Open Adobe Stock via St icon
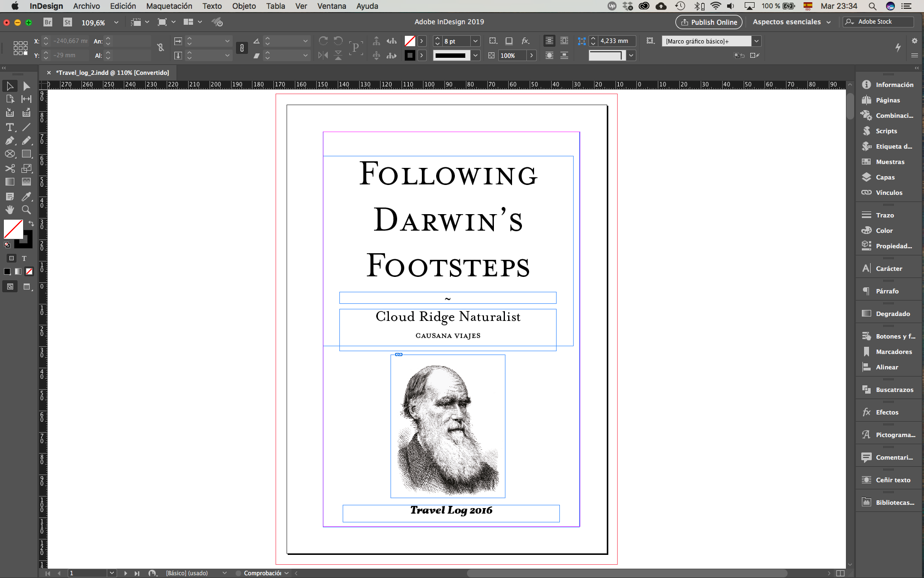The image size is (924, 578). 68,22
